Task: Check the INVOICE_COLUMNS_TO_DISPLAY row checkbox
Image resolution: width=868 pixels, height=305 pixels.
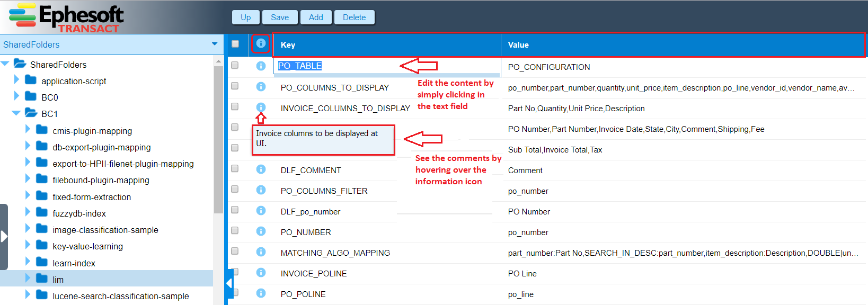Action: pyautogui.click(x=235, y=106)
